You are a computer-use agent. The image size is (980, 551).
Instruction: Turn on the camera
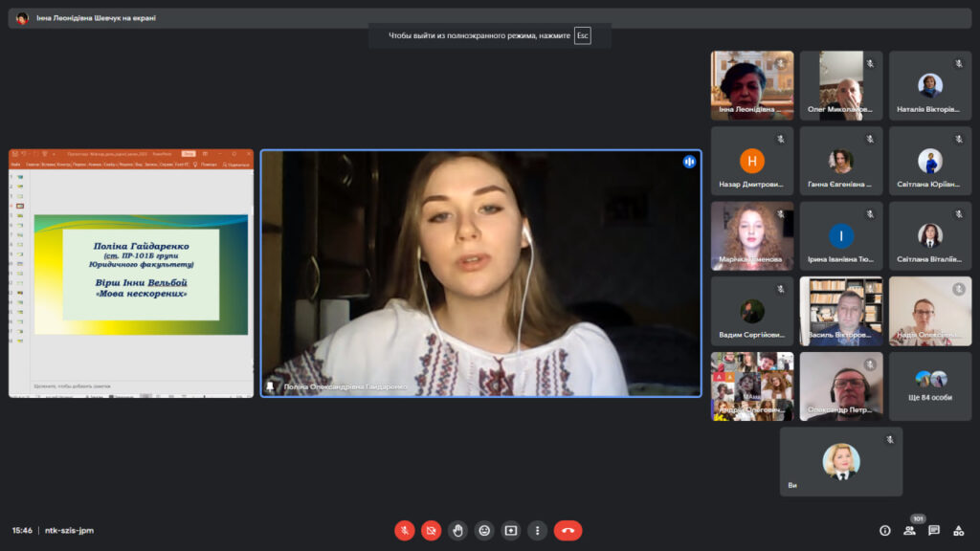(432, 530)
